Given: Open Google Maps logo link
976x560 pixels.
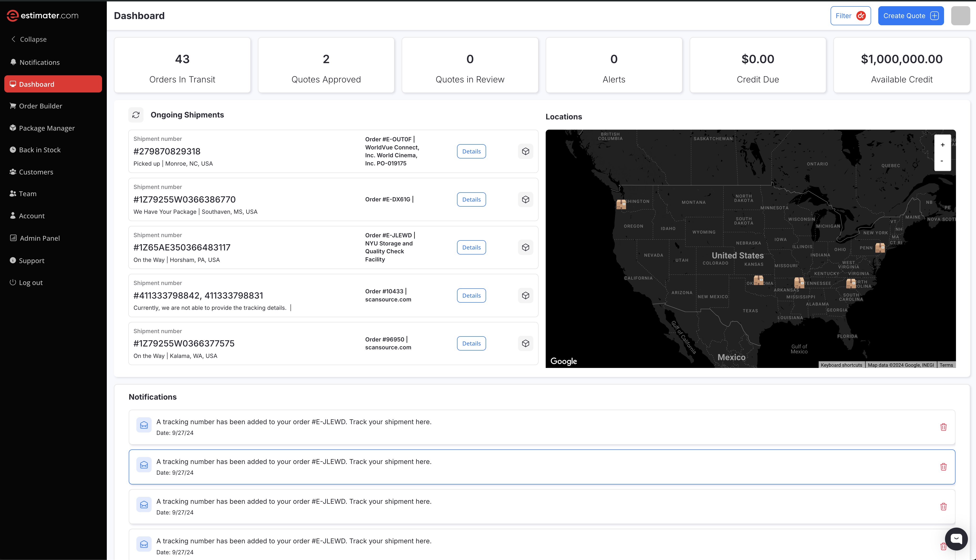Looking at the screenshot, I should [564, 361].
